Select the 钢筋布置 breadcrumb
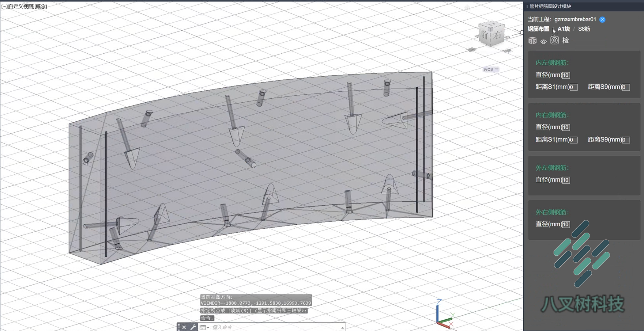Screen dimensions: 644x331 [x=538, y=29]
